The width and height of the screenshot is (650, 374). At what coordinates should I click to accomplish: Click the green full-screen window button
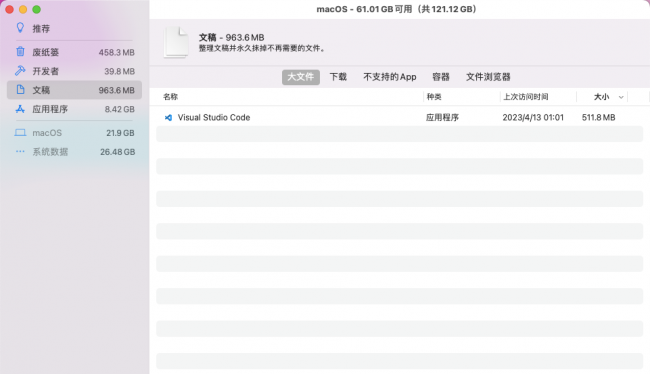pos(36,9)
